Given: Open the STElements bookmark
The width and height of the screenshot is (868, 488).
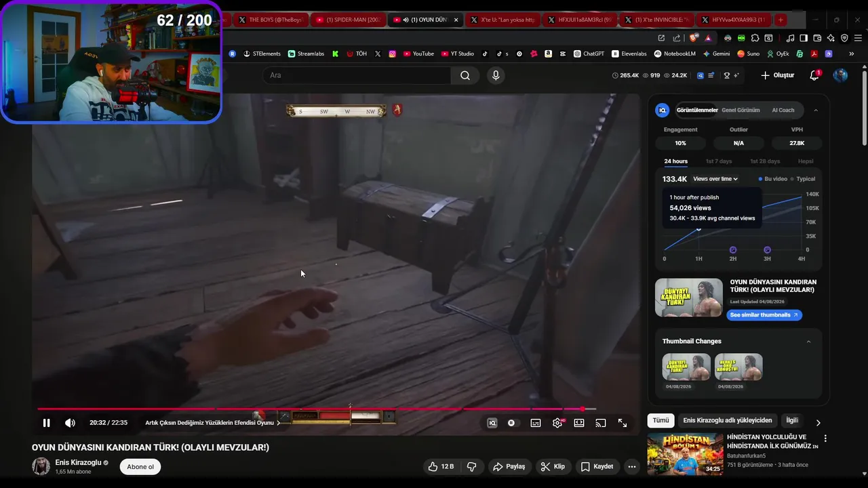Looking at the screenshot, I should (x=262, y=54).
